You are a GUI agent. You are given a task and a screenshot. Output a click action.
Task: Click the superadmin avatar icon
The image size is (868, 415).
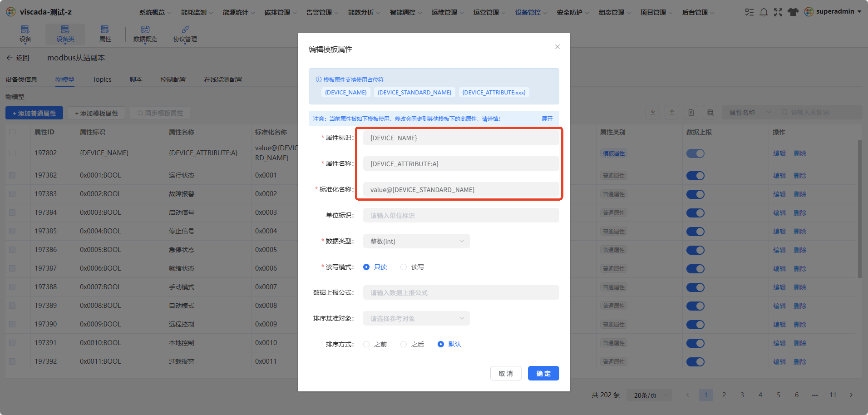[x=809, y=12]
